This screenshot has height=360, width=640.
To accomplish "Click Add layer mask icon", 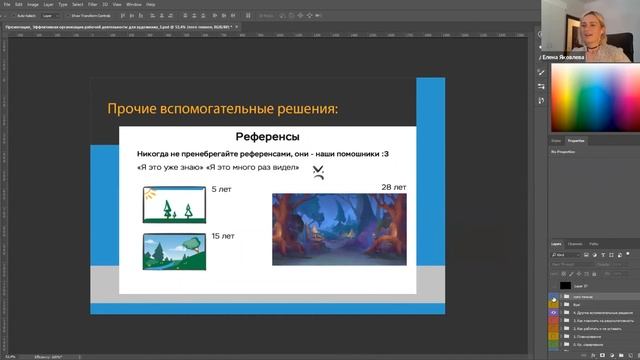I will (602, 356).
